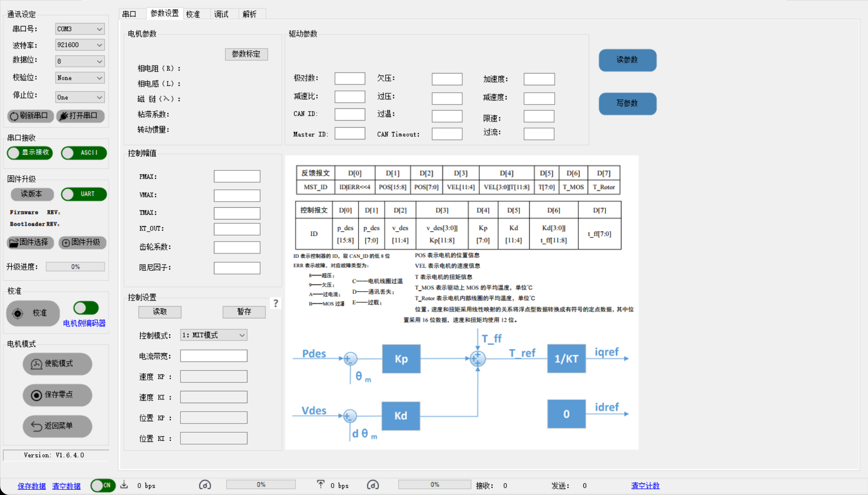The image size is (868, 495).
Task: Click the 返回菜单 return menu button
Action: click(x=57, y=426)
